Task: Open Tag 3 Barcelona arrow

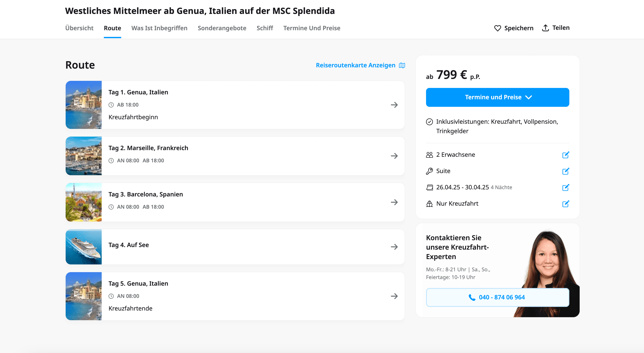Action: [x=394, y=202]
